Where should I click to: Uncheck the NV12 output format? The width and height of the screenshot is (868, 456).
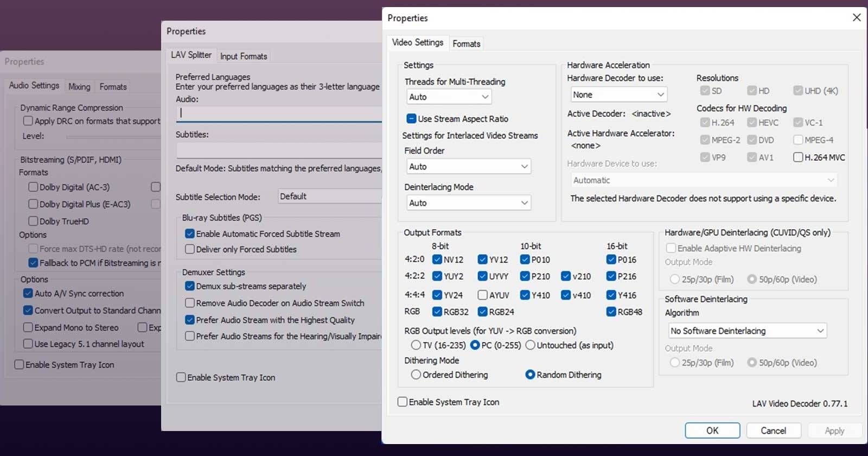point(437,259)
